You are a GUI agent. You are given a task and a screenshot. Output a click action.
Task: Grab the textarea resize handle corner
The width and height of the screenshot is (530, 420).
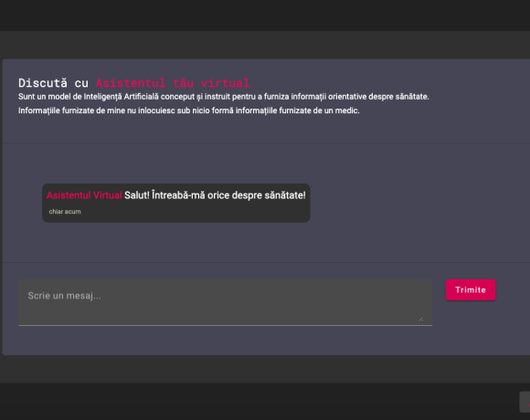(x=421, y=319)
